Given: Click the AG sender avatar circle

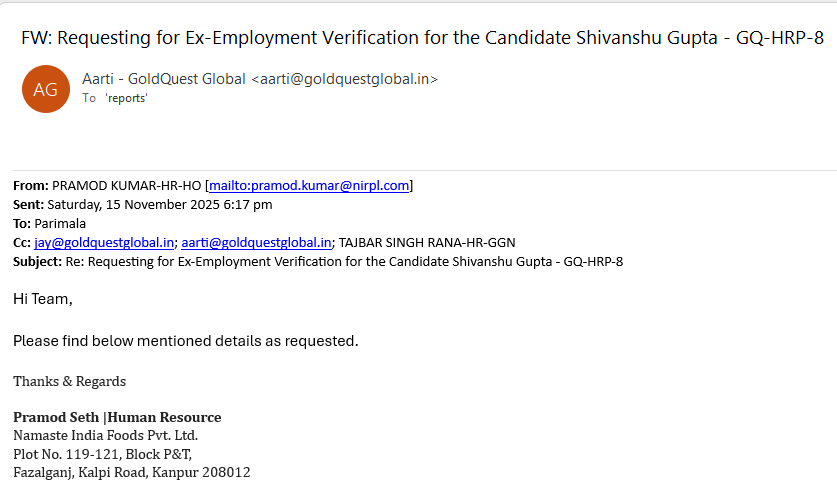Looking at the screenshot, I should [x=46, y=89].
